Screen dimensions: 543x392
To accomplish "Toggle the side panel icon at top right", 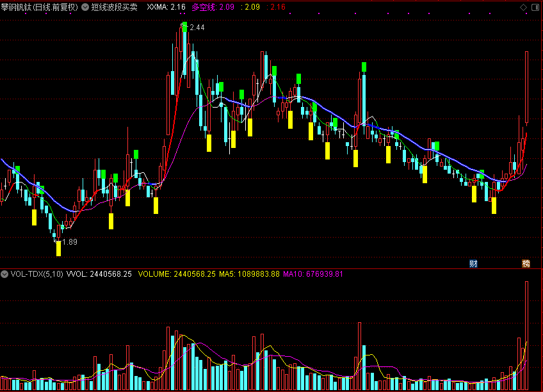I will pyautogui.click(x=535, y=7).
